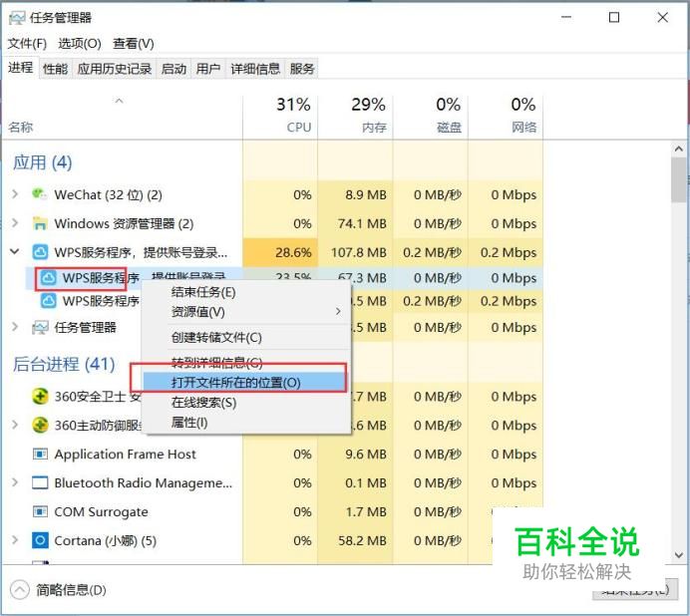
Task: Collapse to 简略信息 using the arrow icon
Action: 19,590
